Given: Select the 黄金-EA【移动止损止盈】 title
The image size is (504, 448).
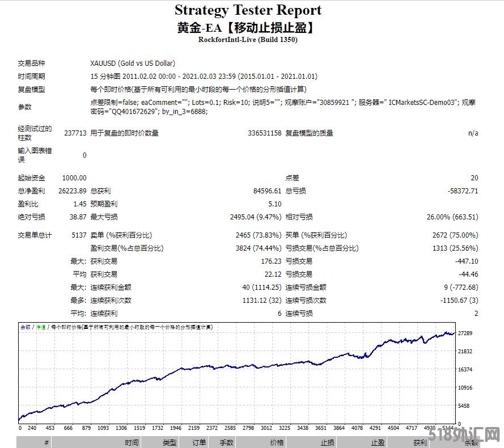Looking at the screenshot, I should 247,28.
